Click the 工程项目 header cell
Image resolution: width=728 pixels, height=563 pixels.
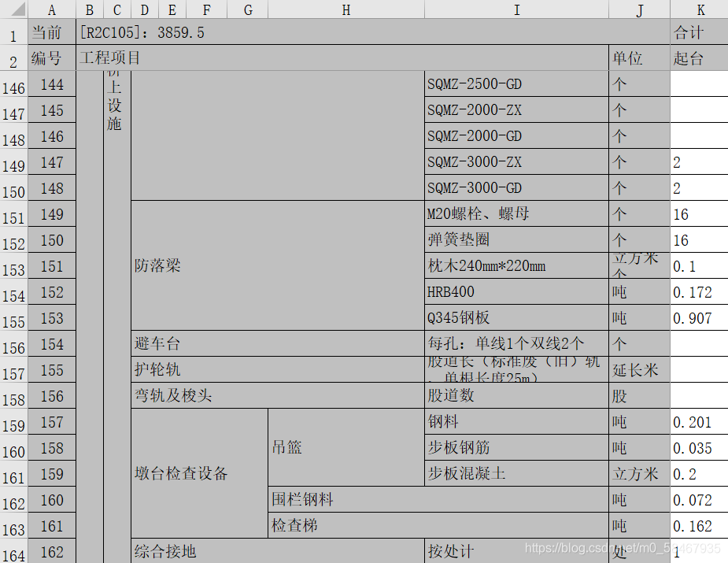coord(342,58)
